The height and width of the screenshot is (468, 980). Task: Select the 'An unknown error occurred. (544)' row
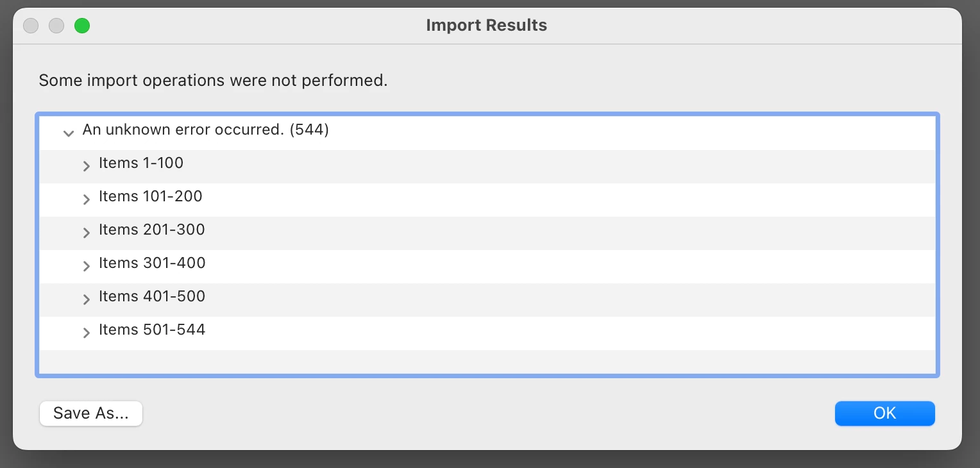[205, 130]
